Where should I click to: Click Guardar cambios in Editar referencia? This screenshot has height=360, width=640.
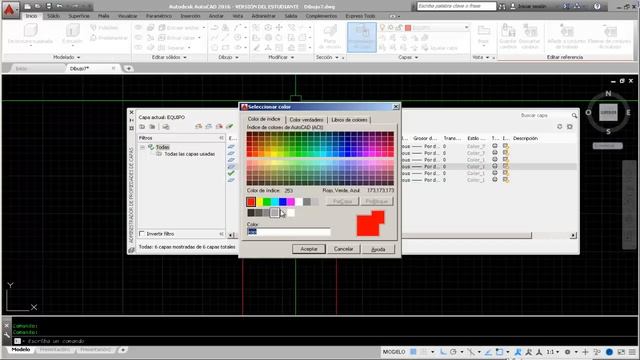[508, 36]
